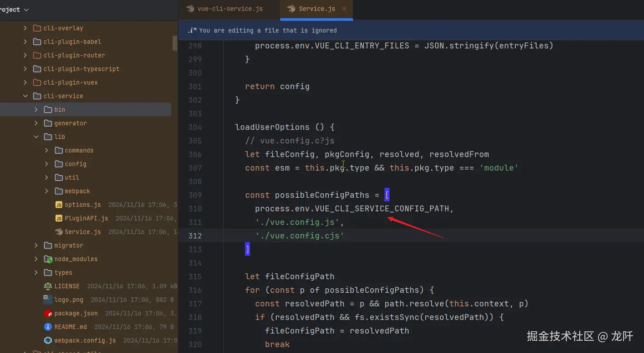The height and width of the screenshot is (353, 644).
Task: Select webpack.config.js in the project tree
Action: pos(85,340)
